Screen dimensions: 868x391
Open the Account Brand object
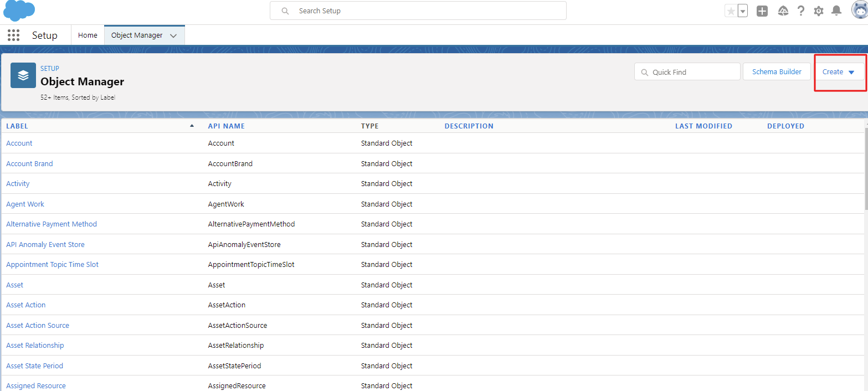[x=29, y=164]
